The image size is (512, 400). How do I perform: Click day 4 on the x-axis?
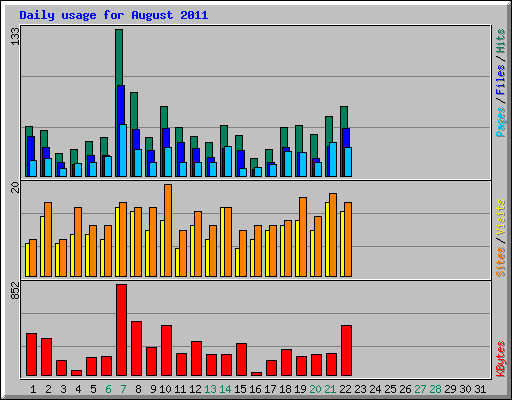[x=78, y=389]
